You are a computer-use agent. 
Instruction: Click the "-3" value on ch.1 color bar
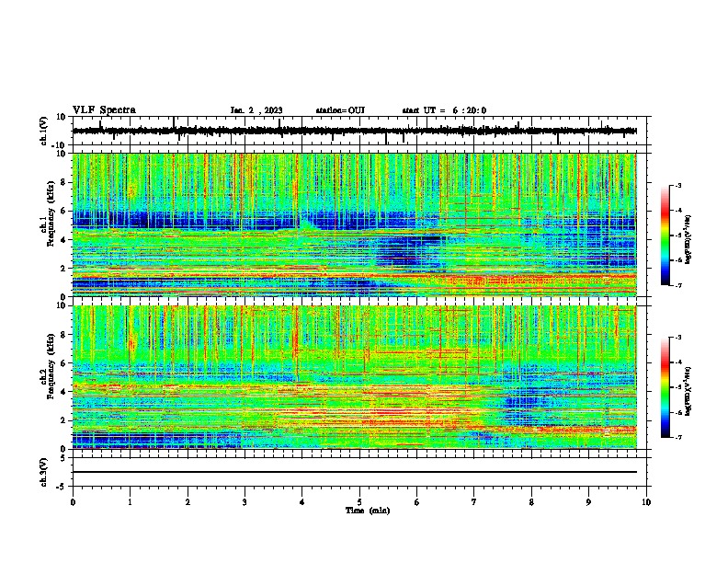[x=677, y=185]
